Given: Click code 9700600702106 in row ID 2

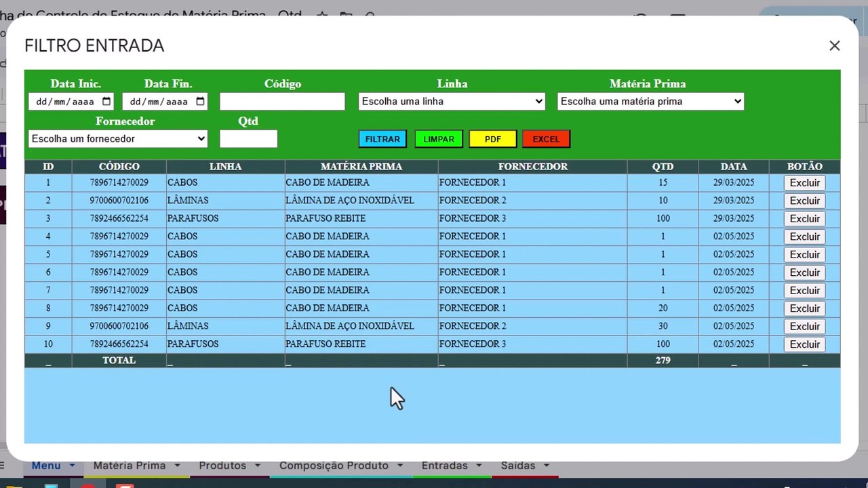Looking at the screenshot, I should coord(119,201).
